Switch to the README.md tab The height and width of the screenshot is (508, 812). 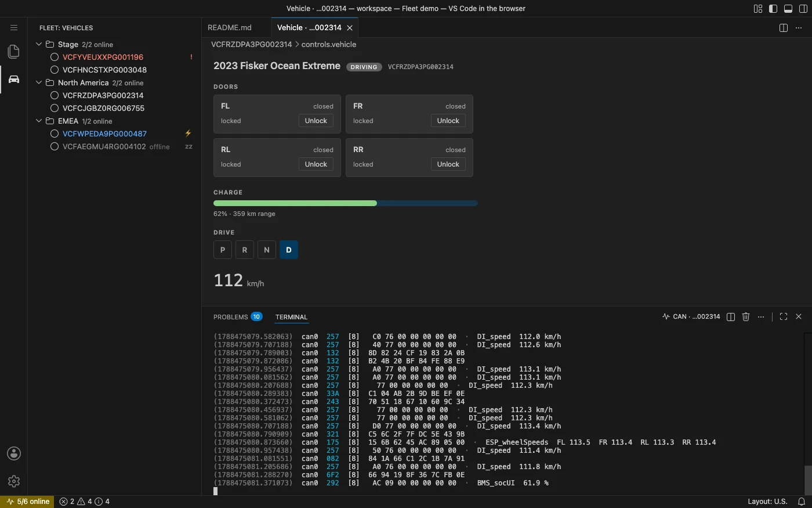click(x=230, y=27)
